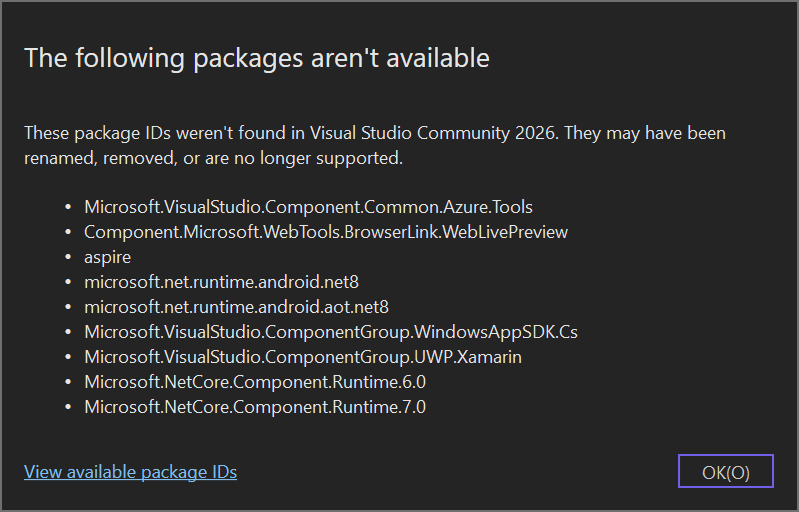
Task: Select the microsoft.net.runtime.android.aot.net8 list item
Action: 236,307
